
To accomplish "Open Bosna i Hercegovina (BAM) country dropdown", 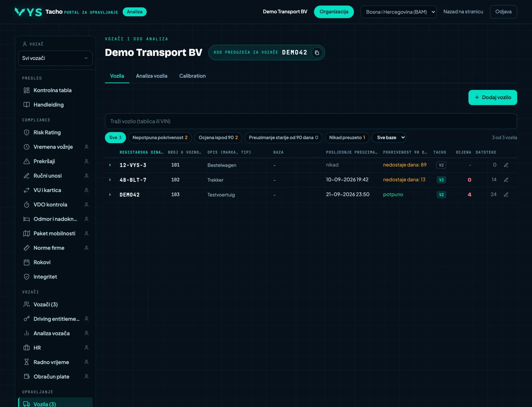I will click(398, 12).
